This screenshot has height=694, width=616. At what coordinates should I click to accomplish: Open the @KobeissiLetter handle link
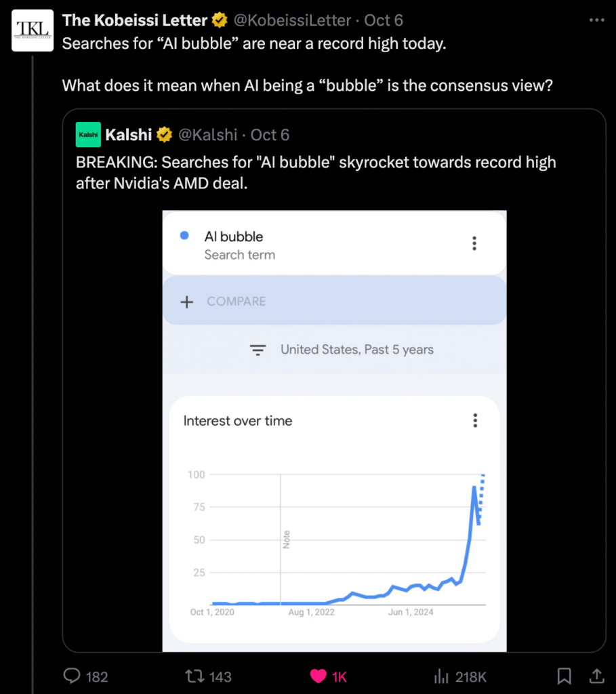pyautogui.click(x=292, y=20)
